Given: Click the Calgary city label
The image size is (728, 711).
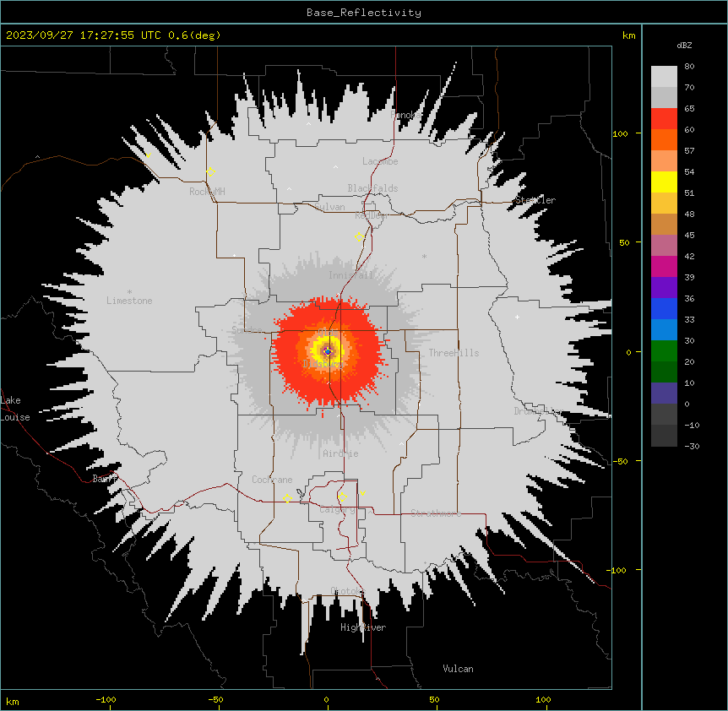Looking at the screenshot, I should pyautogui.click(x=337, y=509).
